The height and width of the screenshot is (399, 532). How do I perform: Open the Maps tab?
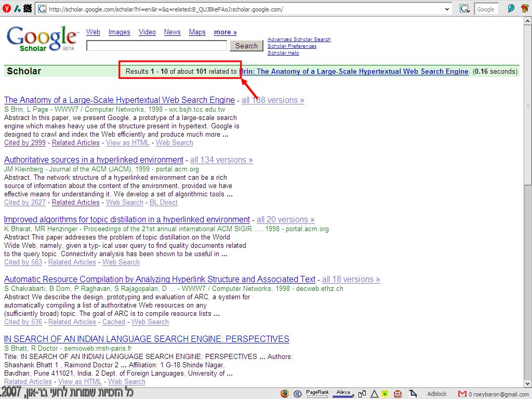(x=197, y=32)
